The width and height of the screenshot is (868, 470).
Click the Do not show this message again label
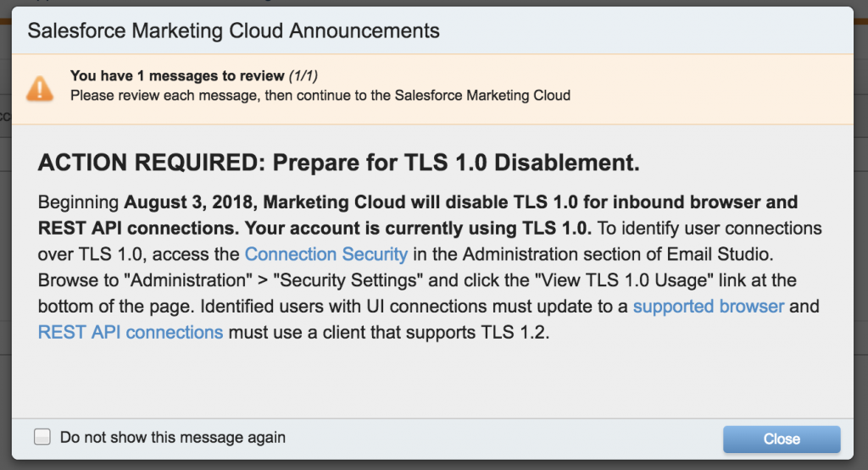coord(173,437)
